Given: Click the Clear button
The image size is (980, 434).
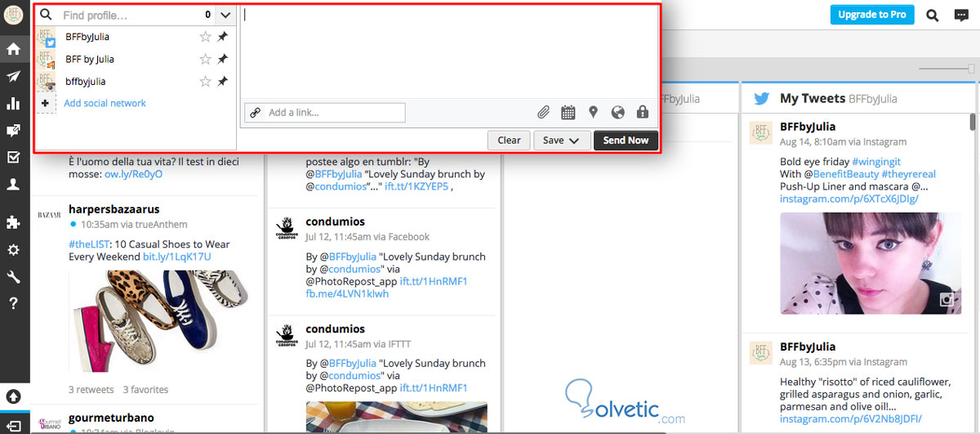Looking at the screenshot, I should (509, 141).
